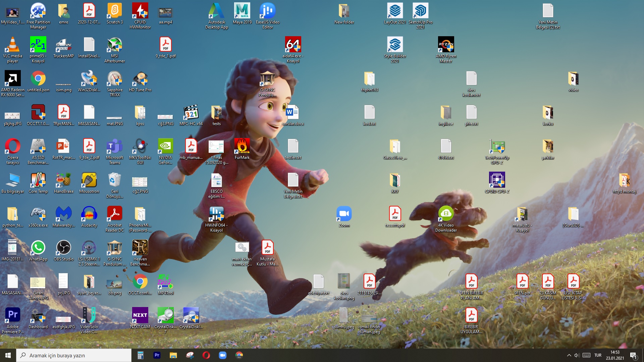Open Zoom from the taskbar
The width and height of the screenshot is (644, 362).
(223, 355)
